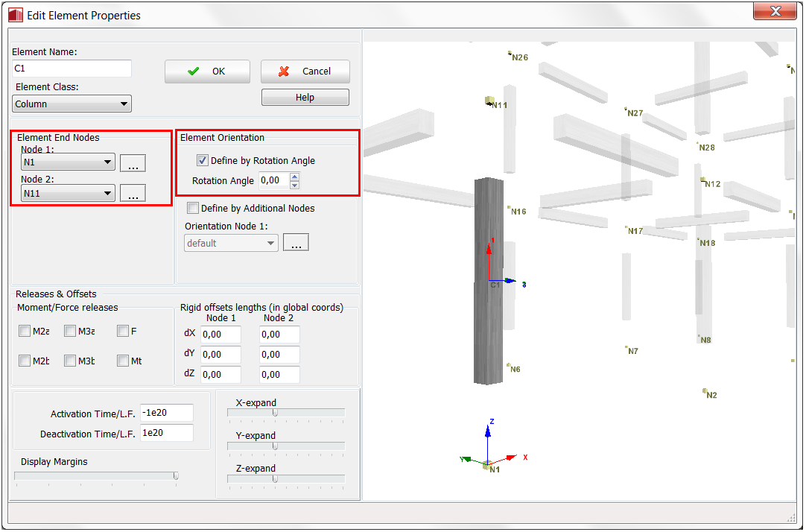Select node N2 in the model view
The image size is (806, 532).
[x=705, y=391]
